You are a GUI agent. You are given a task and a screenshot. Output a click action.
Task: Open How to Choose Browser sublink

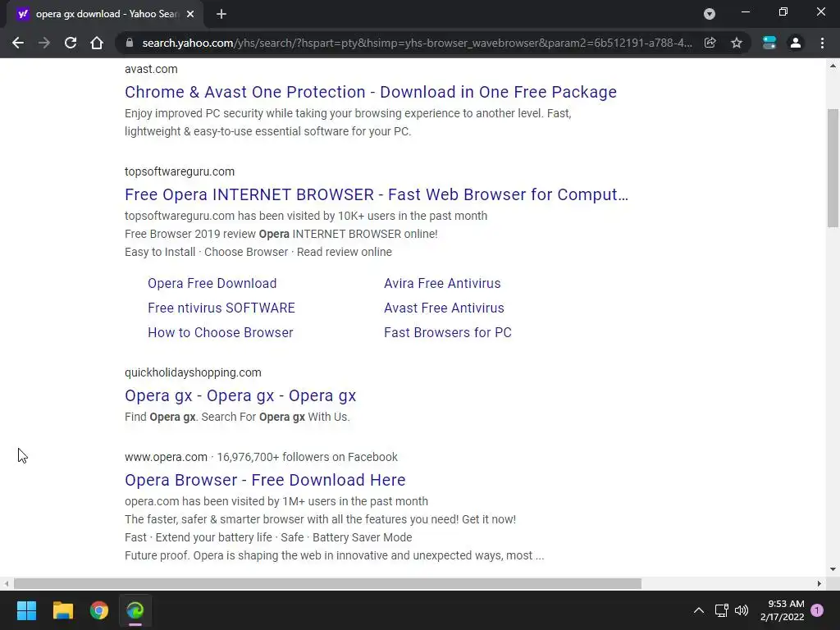click(x=220, y=332)
